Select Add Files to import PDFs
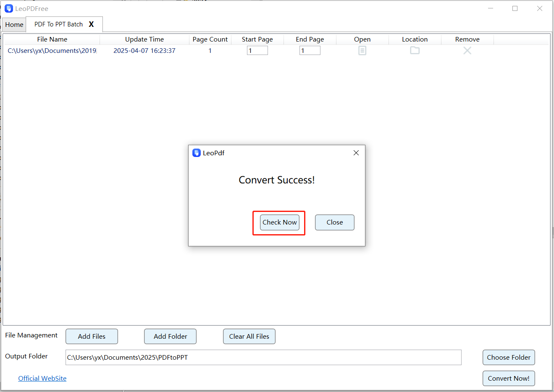The width and height of the screenshot is (554, 392). [x=92, y=336]
